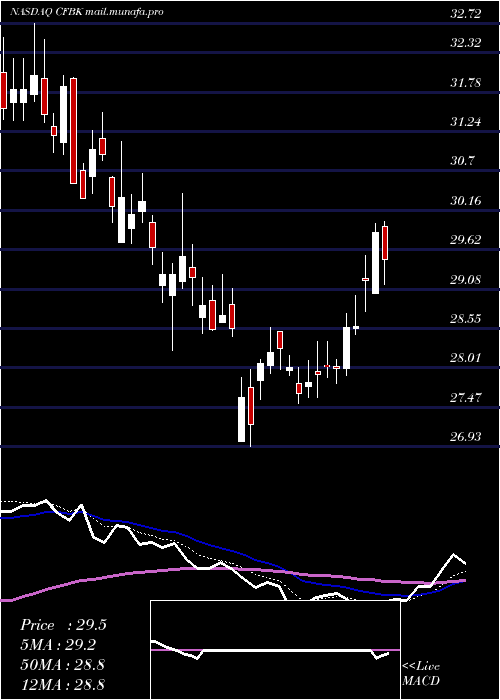Click the 32.72 price axis label

pyautogui.click(x=466, y=14)
